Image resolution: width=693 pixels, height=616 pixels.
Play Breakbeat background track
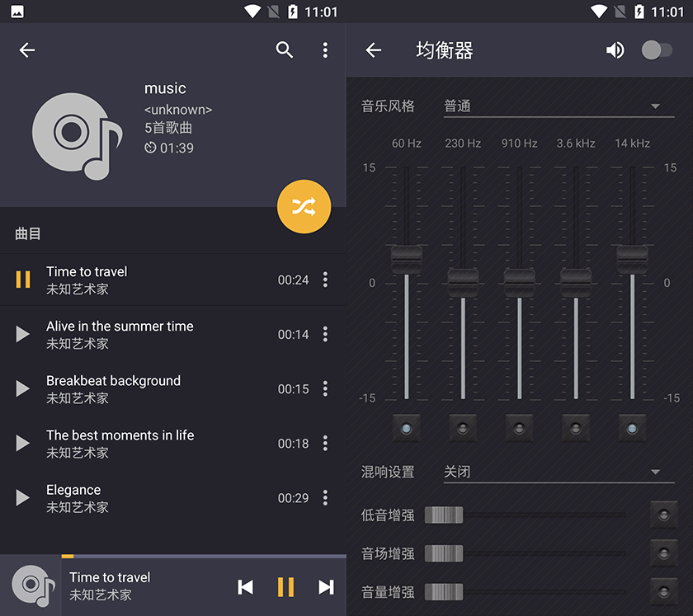22,388
